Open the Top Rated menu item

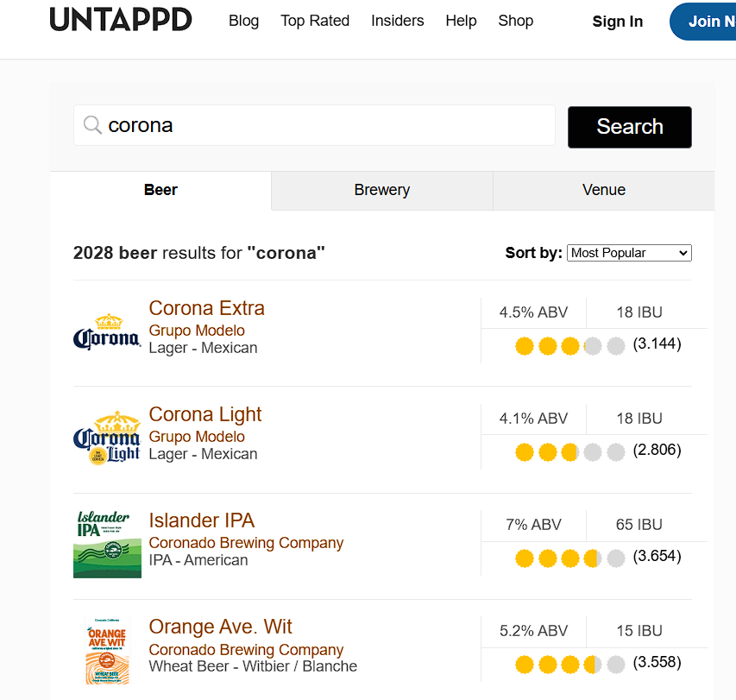[315, 21]
